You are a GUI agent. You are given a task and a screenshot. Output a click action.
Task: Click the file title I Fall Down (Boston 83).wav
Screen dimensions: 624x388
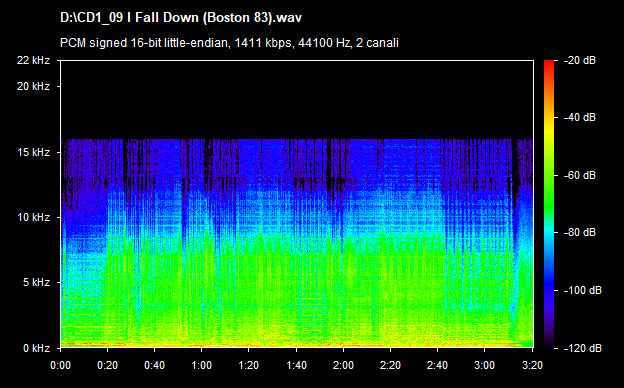click(181, 18)
